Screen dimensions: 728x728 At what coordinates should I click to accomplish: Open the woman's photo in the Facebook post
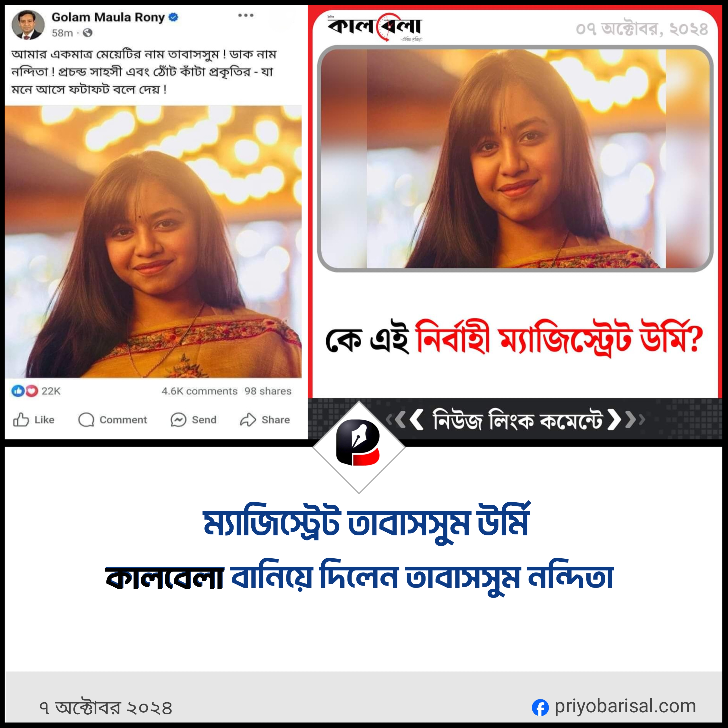pos(153,242)
